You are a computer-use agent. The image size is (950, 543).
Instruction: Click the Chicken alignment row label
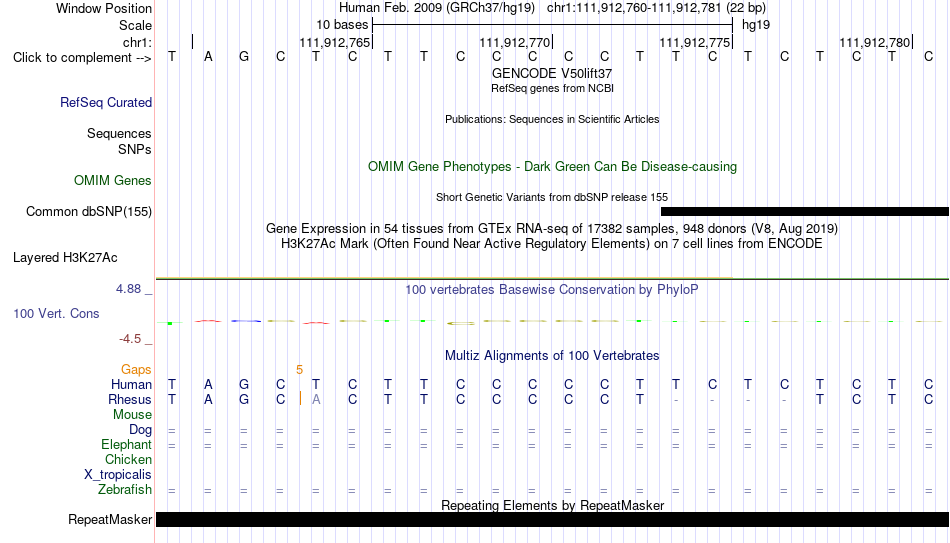click(128, 460)
